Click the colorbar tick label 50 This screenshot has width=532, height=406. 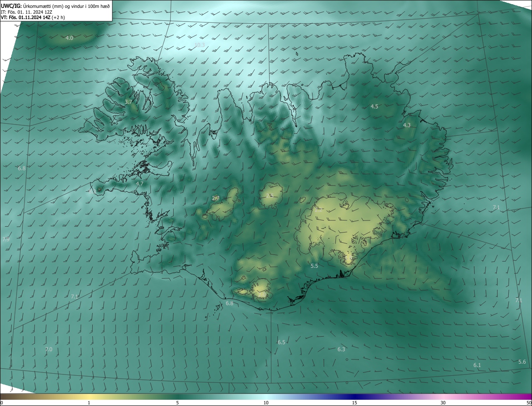529,403
